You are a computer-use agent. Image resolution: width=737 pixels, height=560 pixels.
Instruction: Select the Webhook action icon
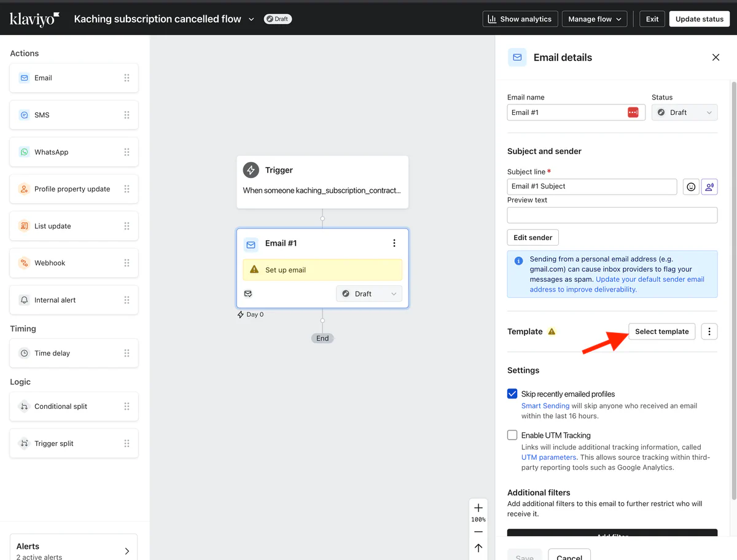[24, 263]
